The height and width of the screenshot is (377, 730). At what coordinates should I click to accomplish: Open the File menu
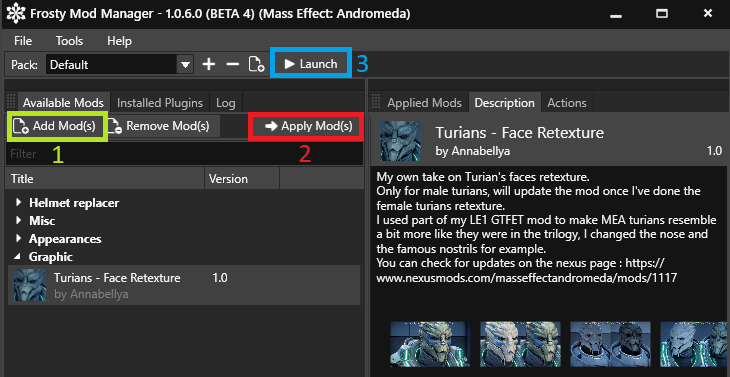pyautogui.click(x=23, y=41)
